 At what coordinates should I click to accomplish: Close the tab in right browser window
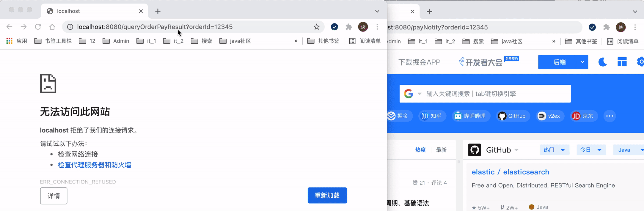pos(412,12)
